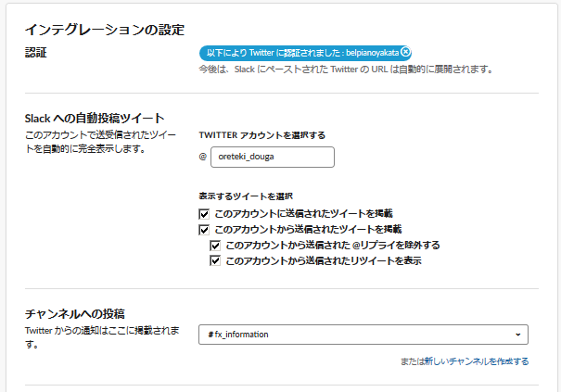The width and height of the screenshot is (561, 392).
Task: Uncheck 'リツイートを表示' option
Action: coord(215,260)
